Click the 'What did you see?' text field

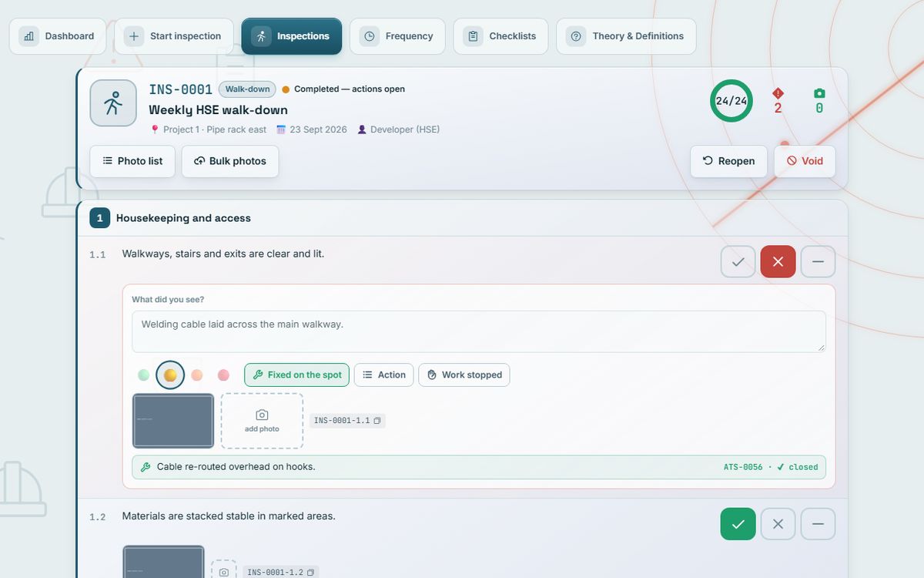tap(479, 331)
